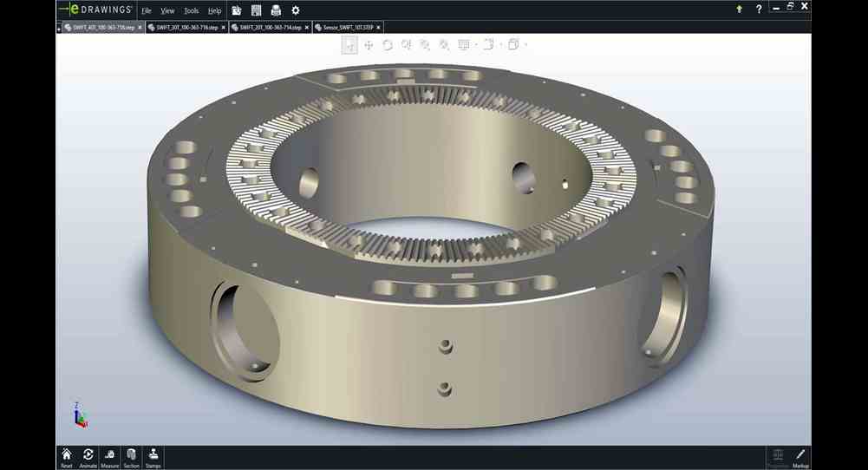868x470 pixels.
Task: Open the File menu
Action: [146, 11]
